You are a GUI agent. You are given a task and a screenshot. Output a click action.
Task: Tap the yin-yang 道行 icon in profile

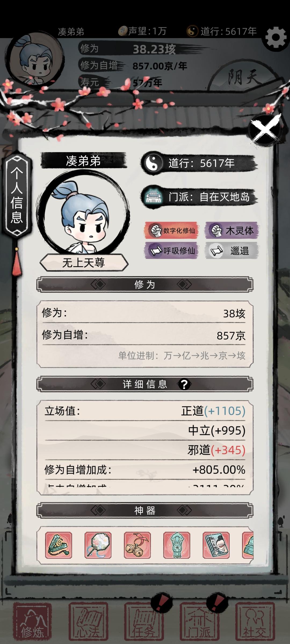153,163
